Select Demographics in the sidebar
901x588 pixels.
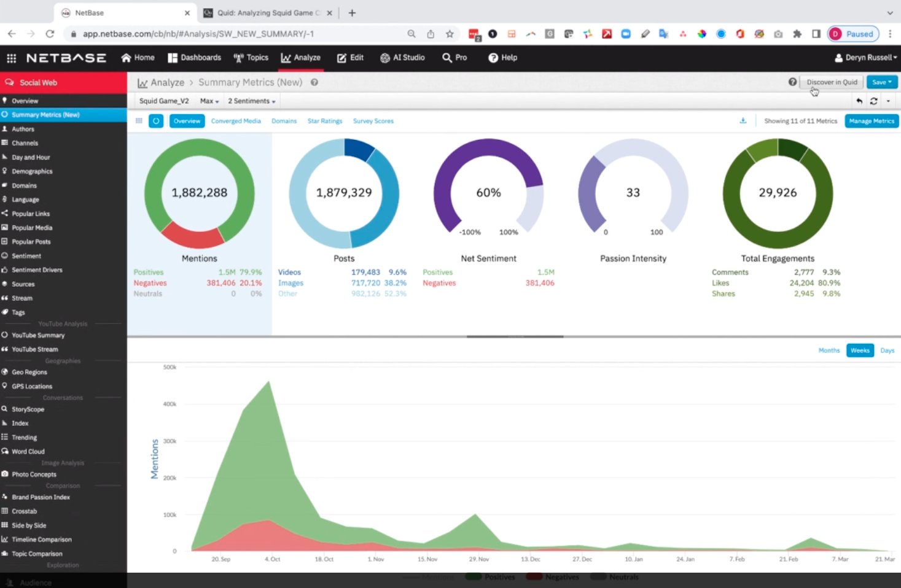tap(31, 171)
